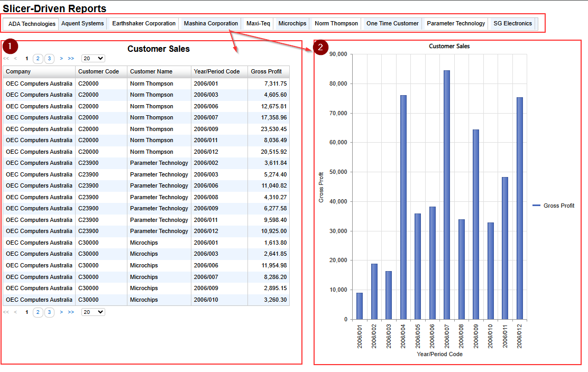Click gross profit value 1,613.80

coord(275,243)
